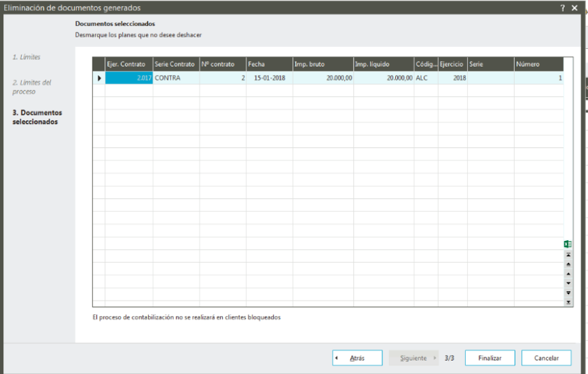Jump to first record arrow in grid navigator
The width and height of the screenshot is (588, 374).
point(568,255)
